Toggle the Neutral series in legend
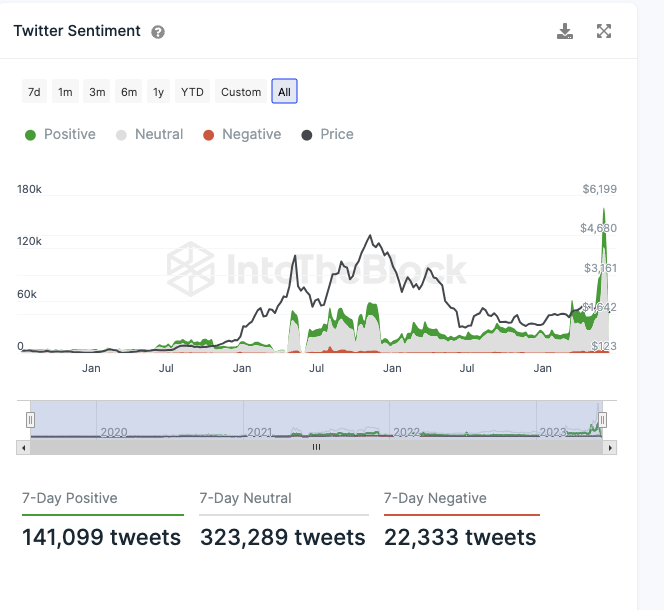This screenshot has height=610, width=664. [150, 134]
